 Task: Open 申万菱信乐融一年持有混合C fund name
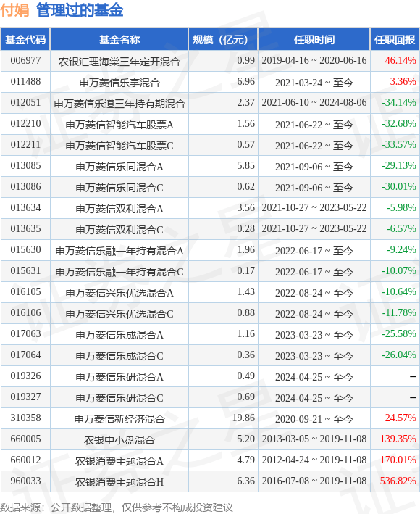[119, 271]
